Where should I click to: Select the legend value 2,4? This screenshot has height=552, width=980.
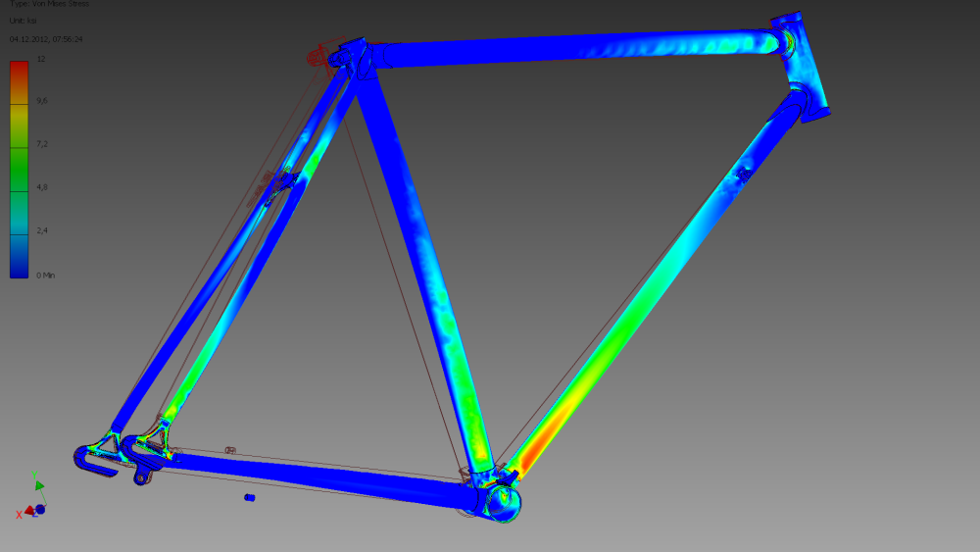pos(42,230)
